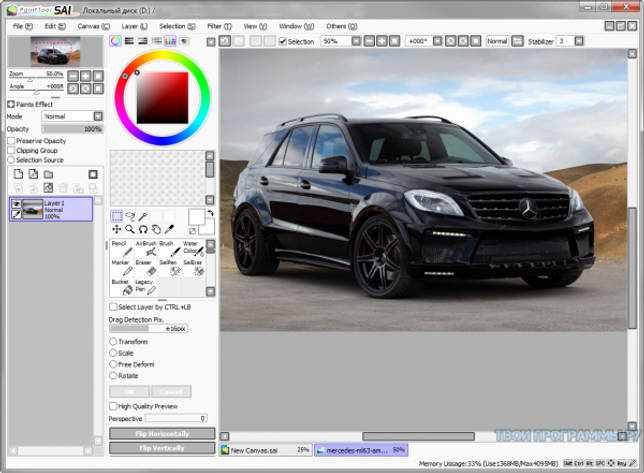Select the Lasso tool

[130, 216]
